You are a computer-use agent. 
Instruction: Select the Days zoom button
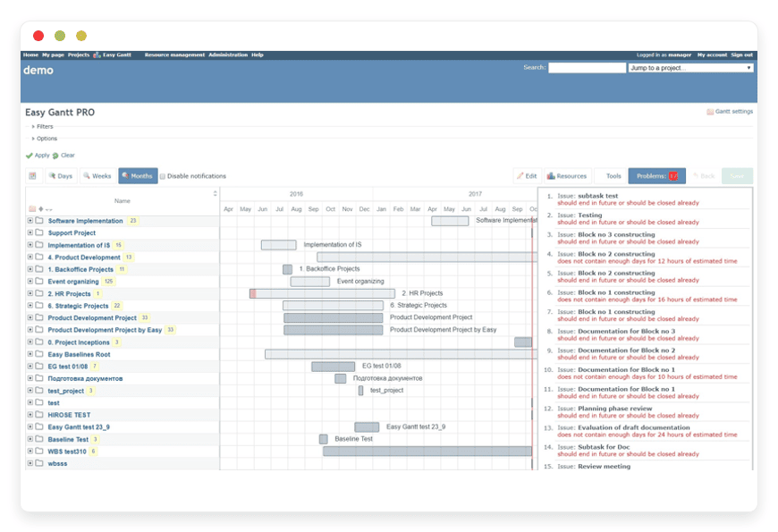[61, 175]
